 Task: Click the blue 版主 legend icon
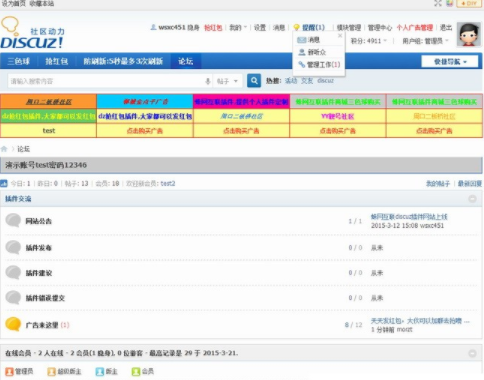[x=100, y=371]
